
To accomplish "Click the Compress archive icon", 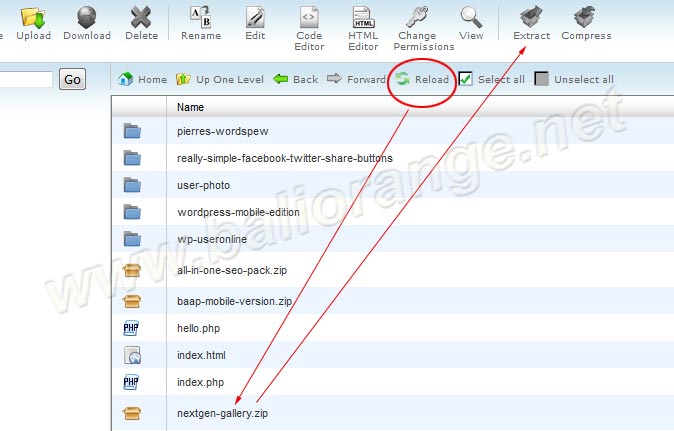I will 586,17.
